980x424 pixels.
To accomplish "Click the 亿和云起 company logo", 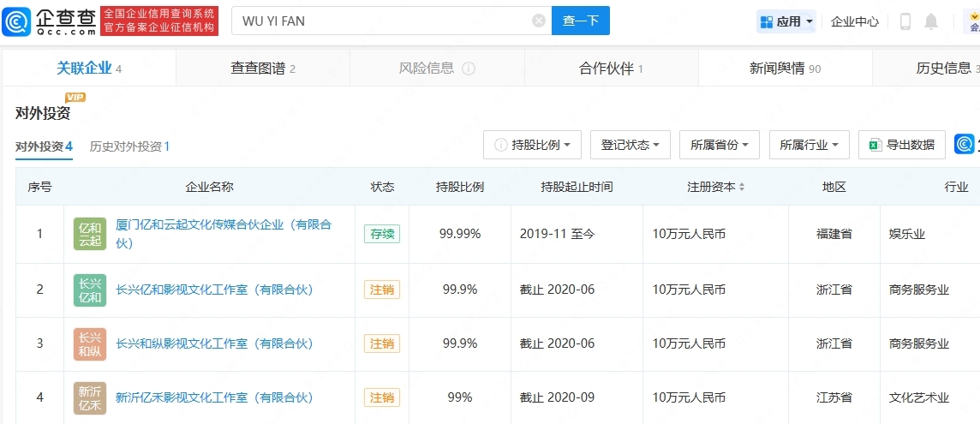I will point(90,234).
